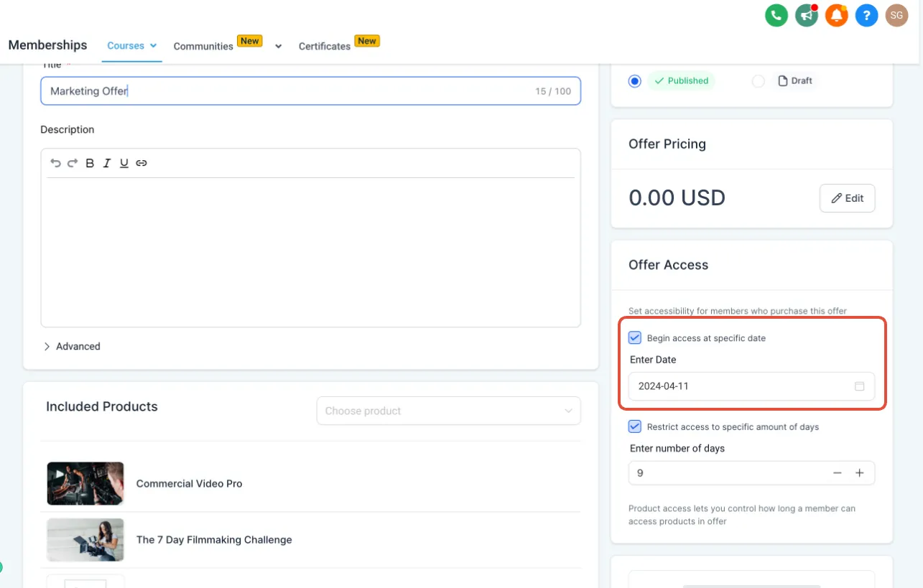This screenshot has width=923, height=588.
Task: Click the Title input with Marketing Offer
Action: [x=310, y=91]
